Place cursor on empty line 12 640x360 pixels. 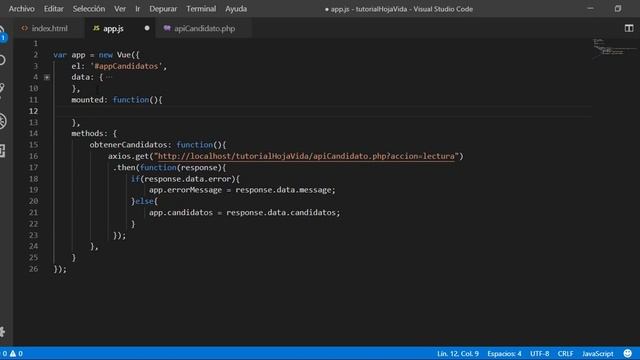click(x=322, y=111)
